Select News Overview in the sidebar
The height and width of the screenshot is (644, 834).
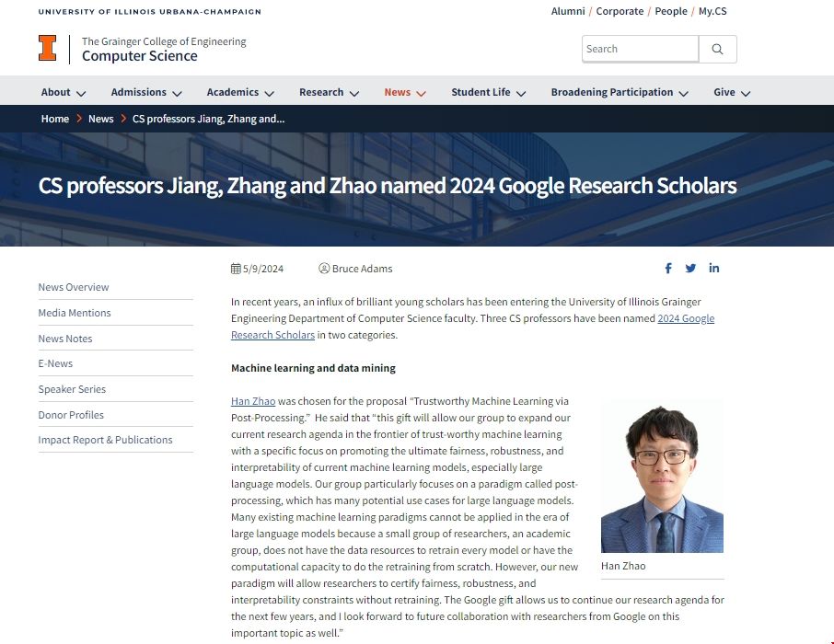coord(74,286)
